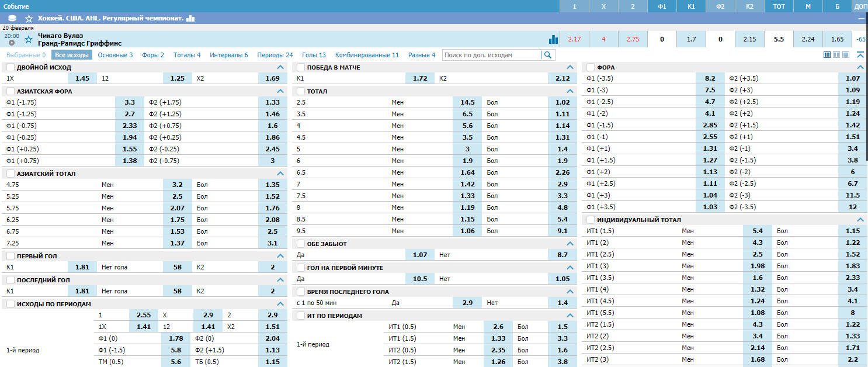This screenshot has width=868, height=367.
Task: Open league statistics chart icon beside championship title
Action: pyautogui.click(x=190, y=19)
